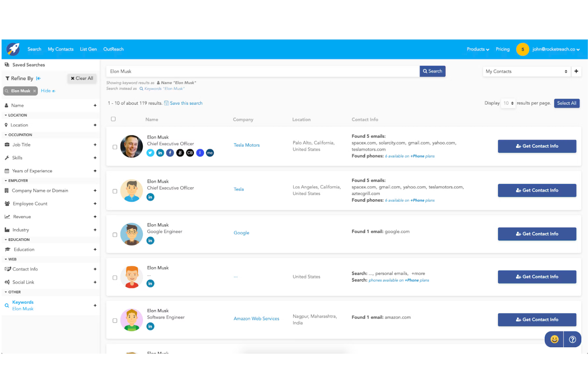
Task: Search instead as Keywords "Elon Musk"
Action: (162, 89)
